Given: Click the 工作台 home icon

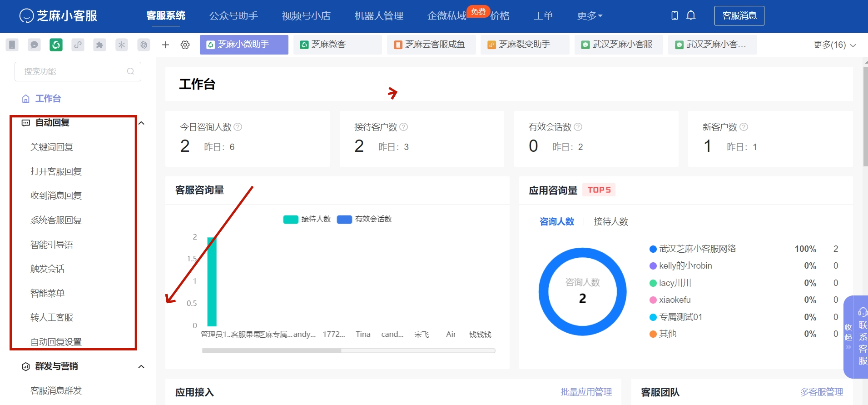Looking at the screenshot, I should 26,99.
